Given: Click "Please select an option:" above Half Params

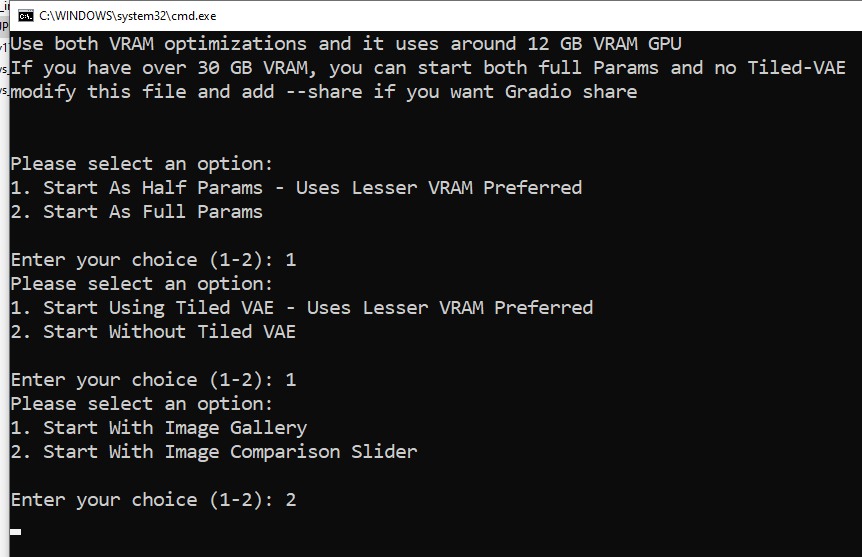Looking at the screenshot, I should (x=142, y=164).
